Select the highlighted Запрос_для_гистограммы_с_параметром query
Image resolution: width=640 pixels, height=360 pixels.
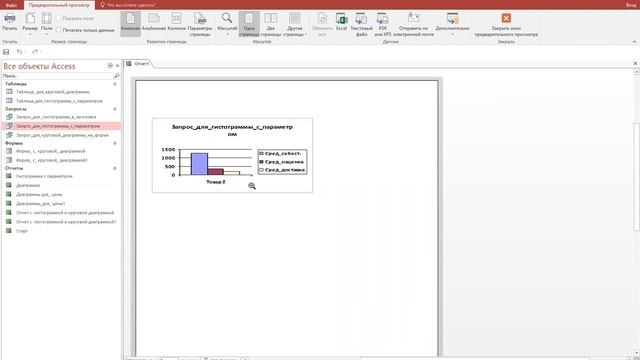[x=61, y=126]
